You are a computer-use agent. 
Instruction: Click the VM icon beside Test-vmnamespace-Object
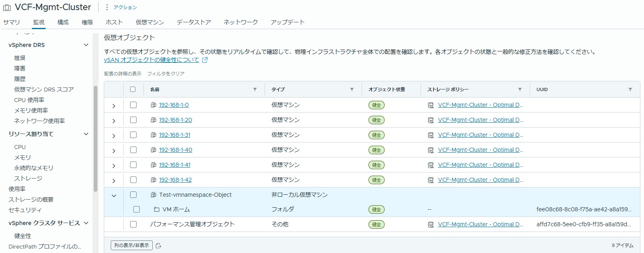pos(154,195)
